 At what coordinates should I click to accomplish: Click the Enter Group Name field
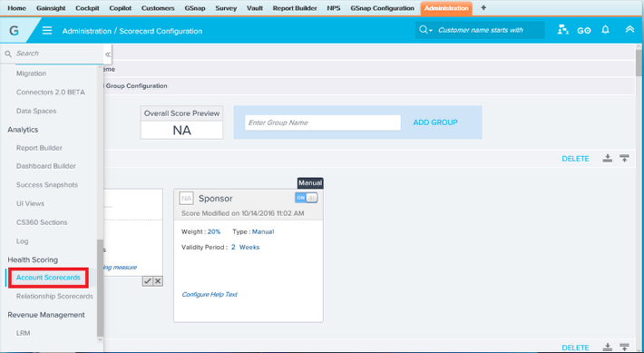click(322, 123)
